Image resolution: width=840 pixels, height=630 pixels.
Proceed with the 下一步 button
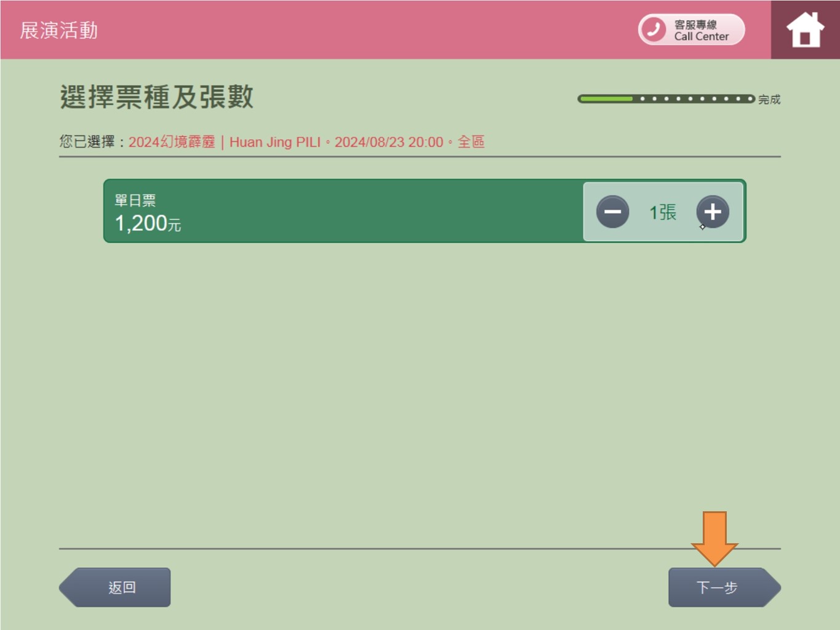tap(724, 588)
